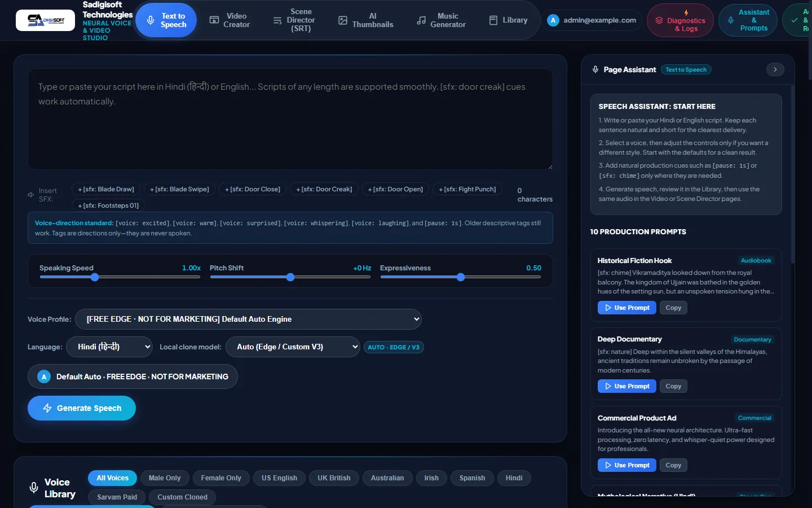Open the Scene Director (SRT) tab
The width and height of the screenshot is (812, 508).
point(294,20)
